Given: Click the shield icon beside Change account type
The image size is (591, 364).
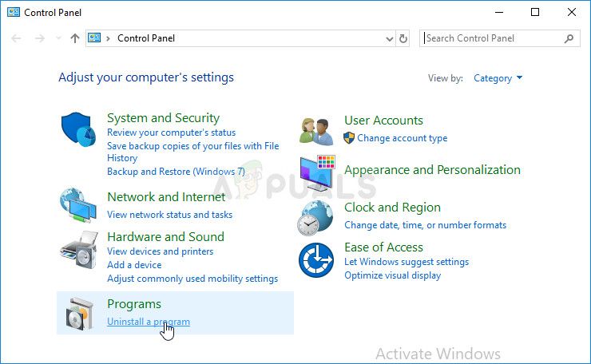Looking at the screenshot, I should [x=349, y=138].
